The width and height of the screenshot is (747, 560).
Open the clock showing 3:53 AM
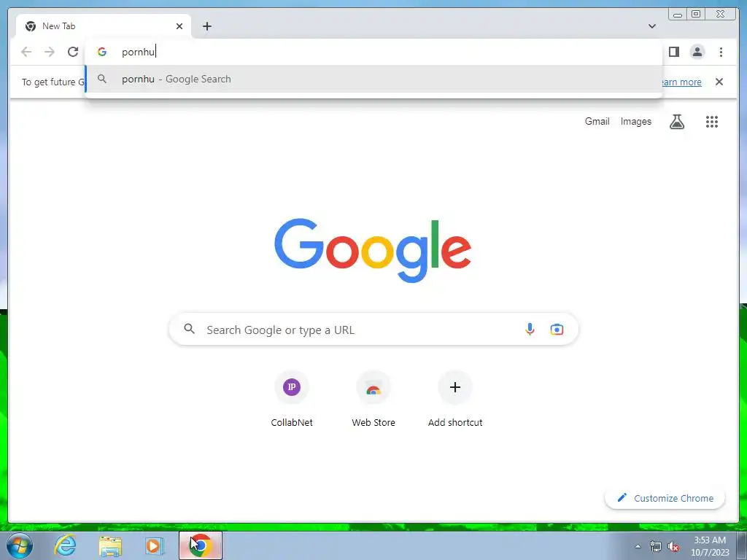710,546
